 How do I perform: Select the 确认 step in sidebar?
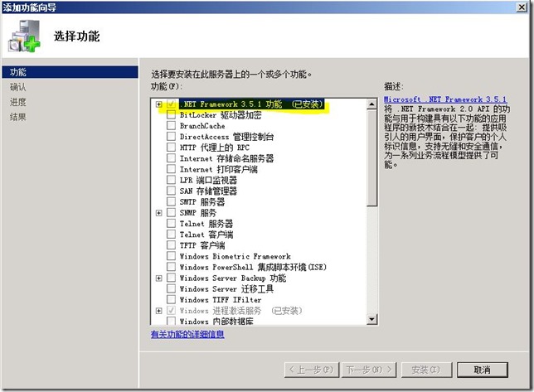[x=17, y=87]
